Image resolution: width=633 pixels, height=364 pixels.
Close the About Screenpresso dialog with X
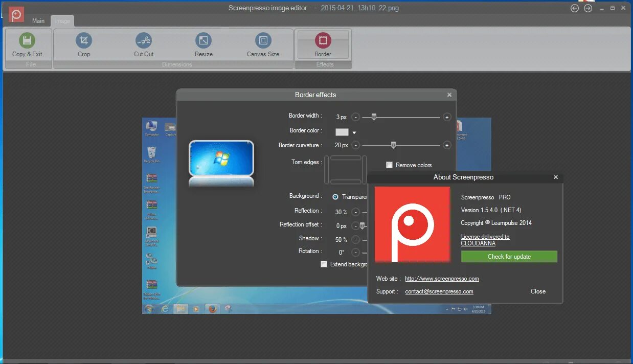[x=556, y=177]
